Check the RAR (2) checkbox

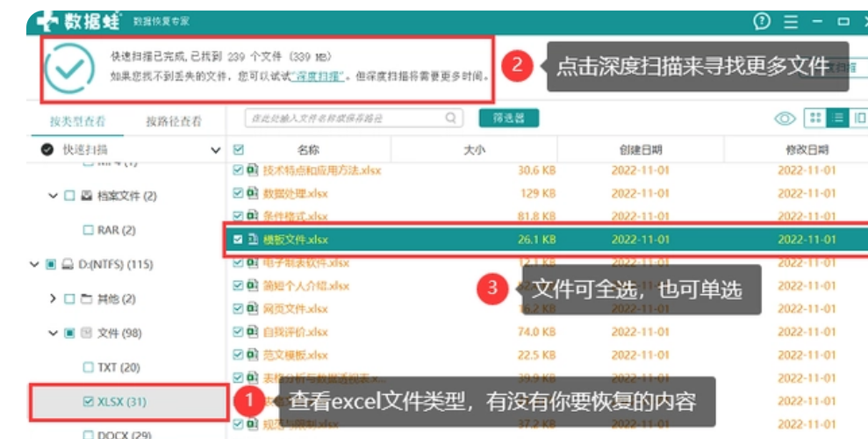click(88, 230)
